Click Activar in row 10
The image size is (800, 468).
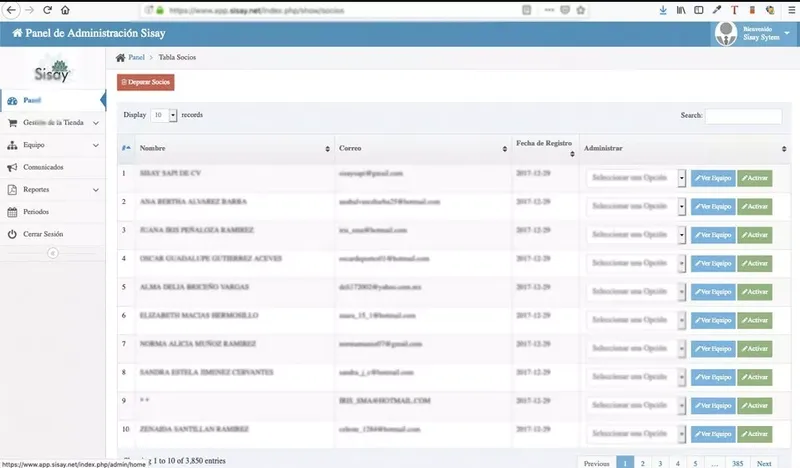pyautogui.click(x=755, y=434)
